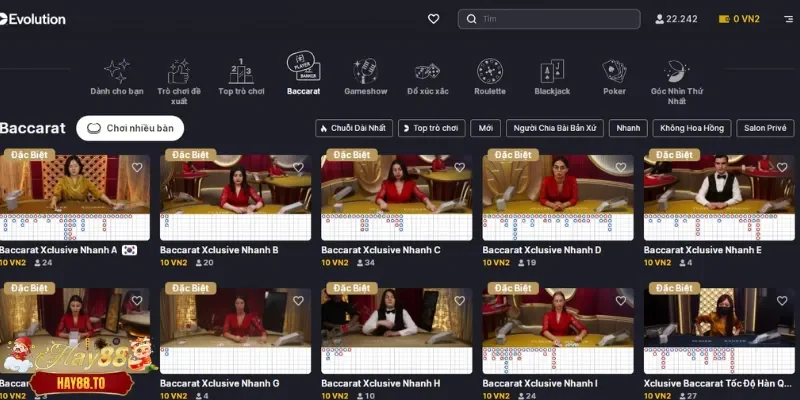Open the Gameshow category icon
Viewport: 800px width, 400px height.
[366, 71]
